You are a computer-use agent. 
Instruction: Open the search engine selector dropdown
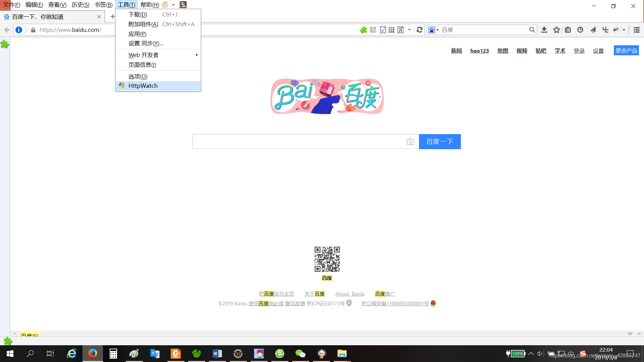tap(433, 30)
